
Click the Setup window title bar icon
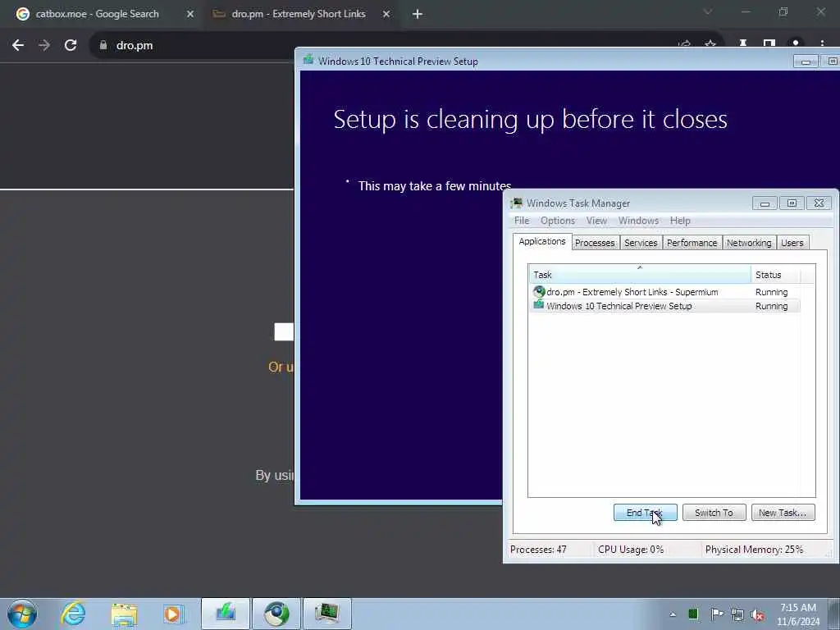point(308,61)
